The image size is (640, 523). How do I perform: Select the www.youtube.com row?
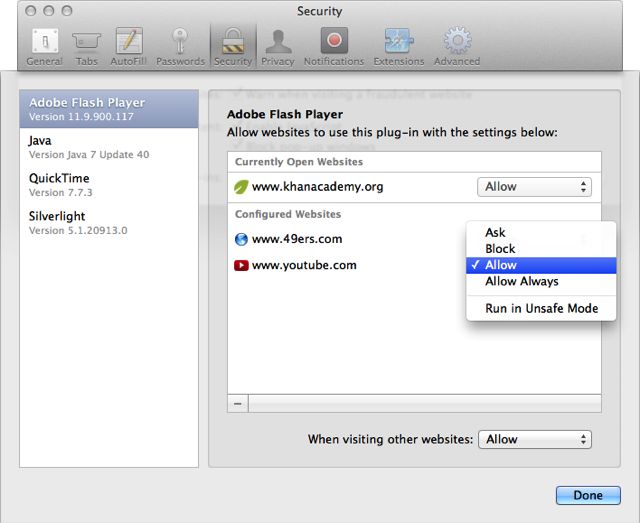coord(414,265)
